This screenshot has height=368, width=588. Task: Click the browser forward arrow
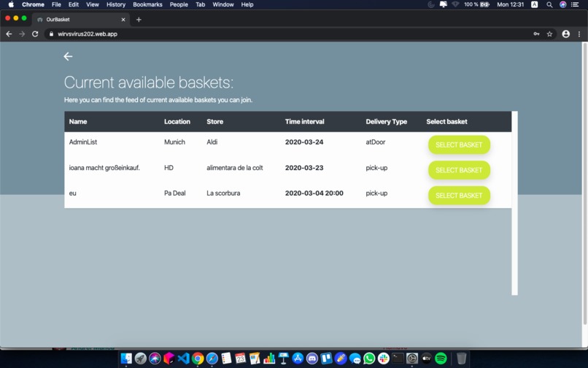pyautogui.click(x=22, y=34)
